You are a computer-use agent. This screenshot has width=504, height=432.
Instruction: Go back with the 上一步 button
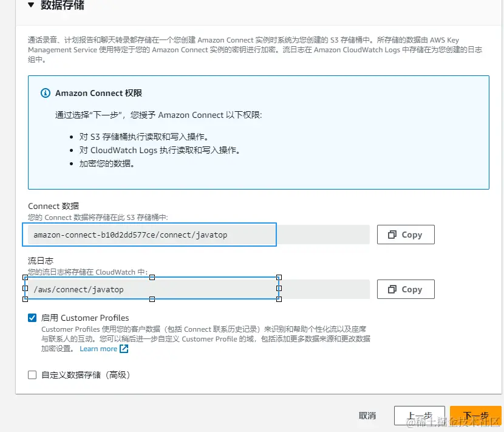pyautogui.click(x=420, y=416)
